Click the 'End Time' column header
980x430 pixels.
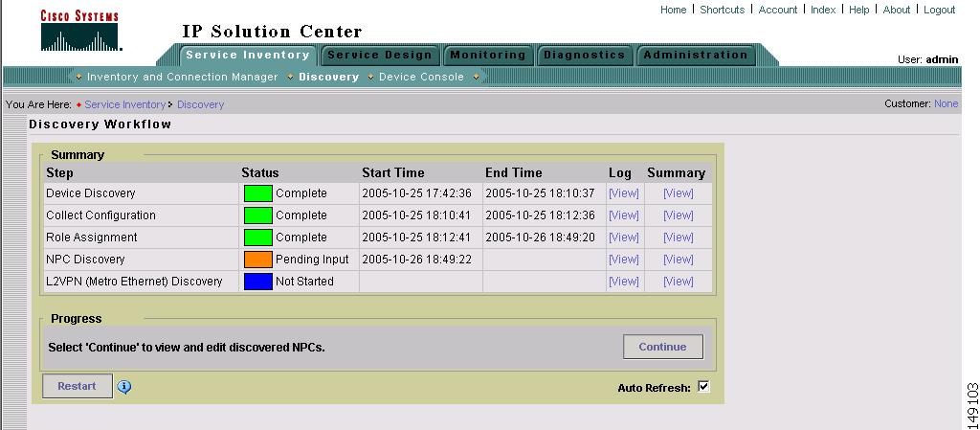click(514, 173)
